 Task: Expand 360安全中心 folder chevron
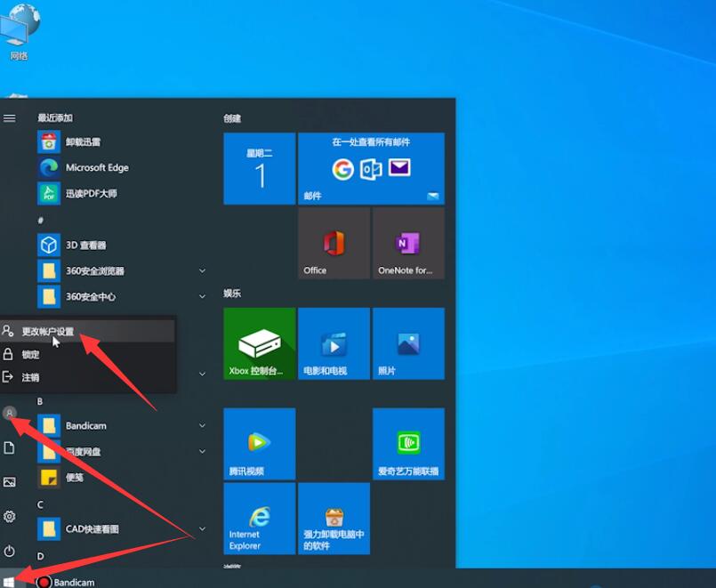[x=202, y=297]
